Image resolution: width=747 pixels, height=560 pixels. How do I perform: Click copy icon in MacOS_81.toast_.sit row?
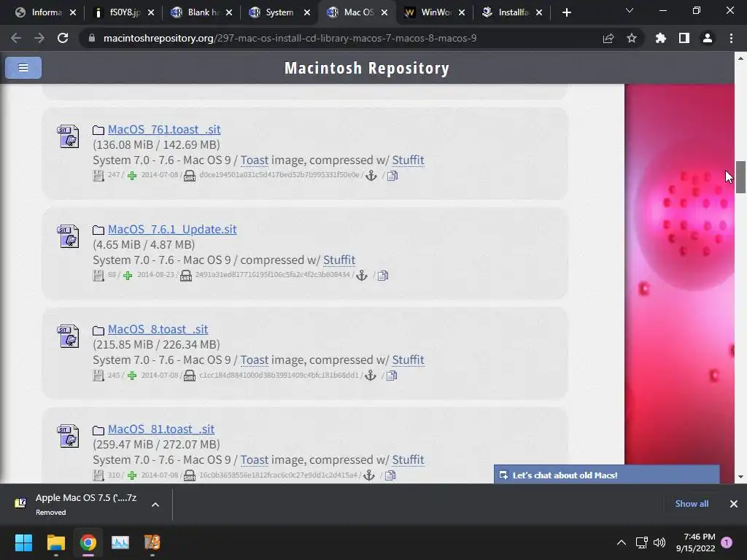390,475
